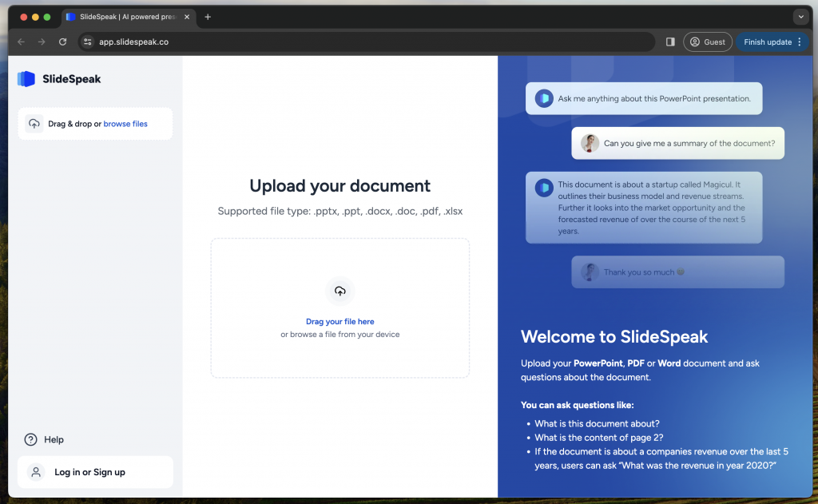The image size is (818, 504).
Task: Click the 'Can you give me a summary' bubble
Action: (677, 144)
